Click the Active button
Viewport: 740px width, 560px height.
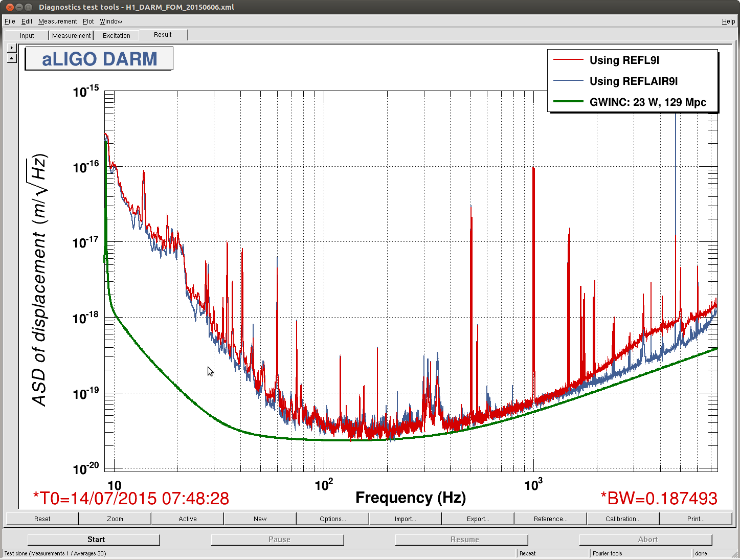click(x=188, y=519)
